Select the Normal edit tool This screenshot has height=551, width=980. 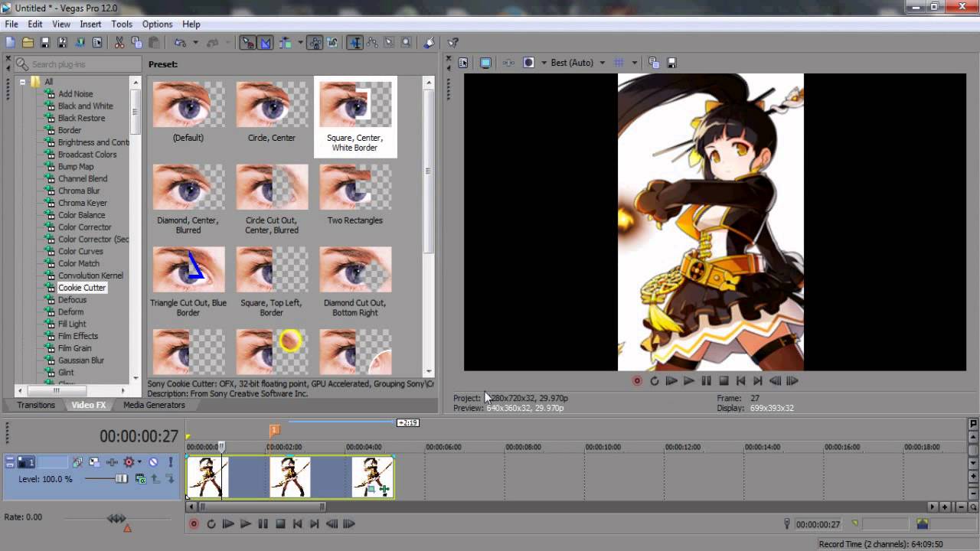(x=355, y=43)
